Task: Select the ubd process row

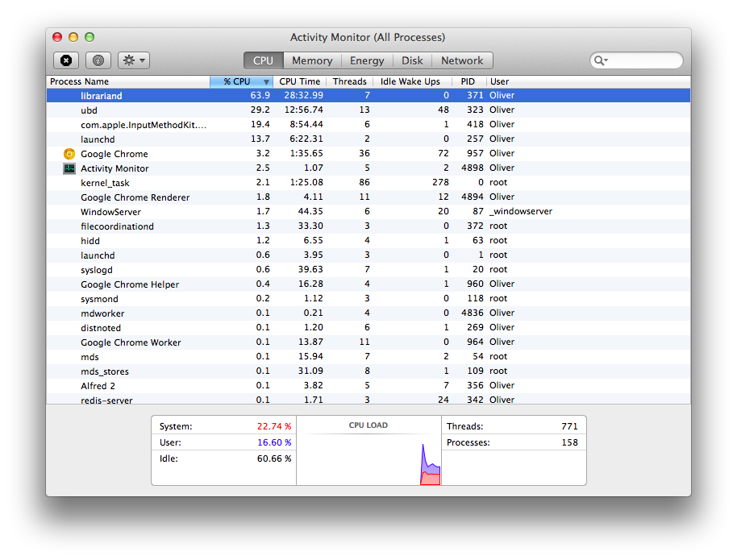Action: pyautogui.click(x=368, y=110)
